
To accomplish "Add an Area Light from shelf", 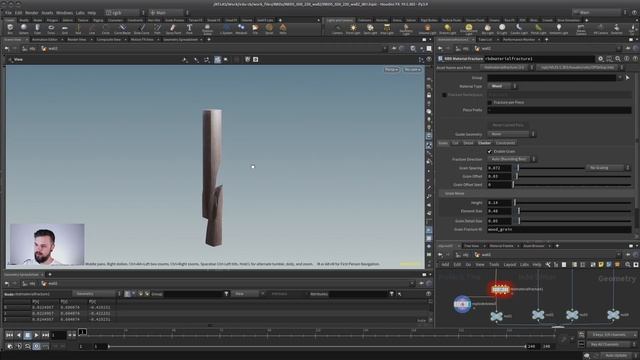I will coord(387,29).
